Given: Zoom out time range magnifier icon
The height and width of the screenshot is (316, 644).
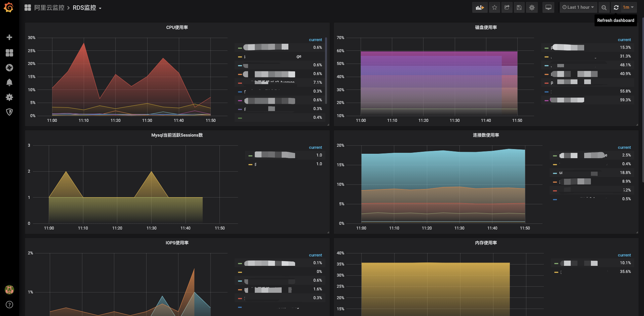Looking at the screenshot, I should [604, 7].
